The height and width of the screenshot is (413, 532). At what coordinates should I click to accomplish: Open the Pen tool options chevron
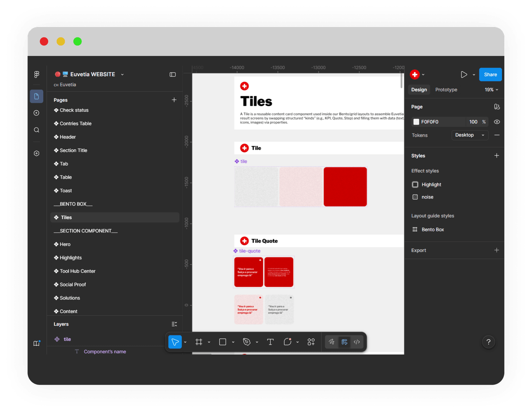[x=257, y=342]
